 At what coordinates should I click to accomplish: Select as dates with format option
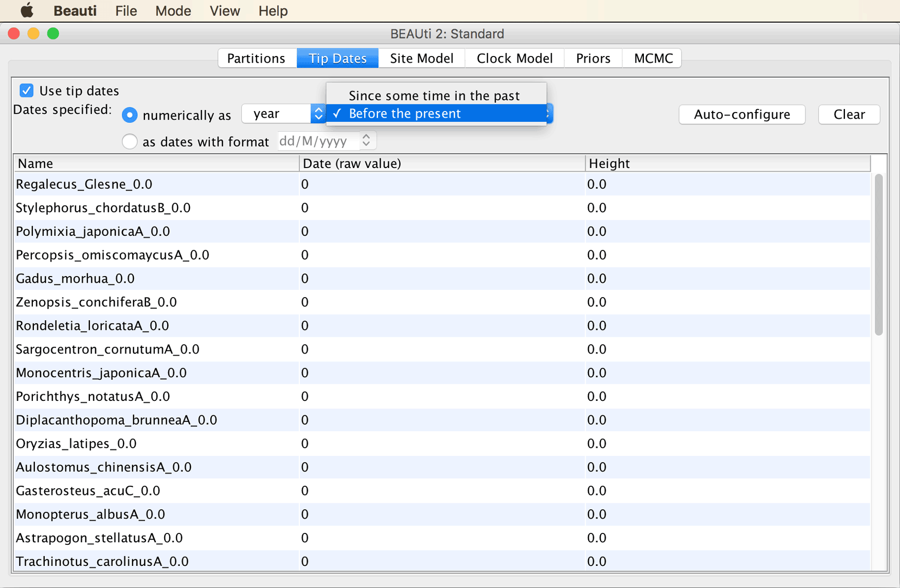tap(130, 141)
